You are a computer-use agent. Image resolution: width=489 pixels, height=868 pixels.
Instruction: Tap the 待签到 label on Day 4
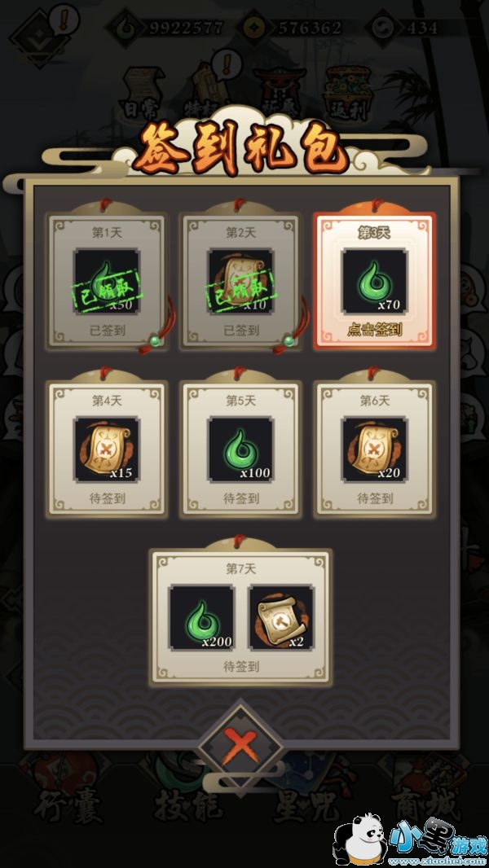point(107,498)
